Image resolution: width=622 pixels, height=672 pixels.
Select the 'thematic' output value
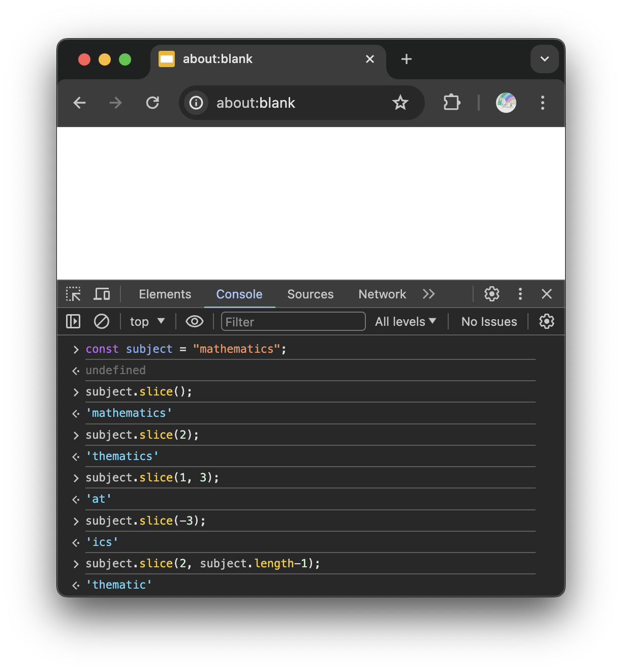coord(118,585)
